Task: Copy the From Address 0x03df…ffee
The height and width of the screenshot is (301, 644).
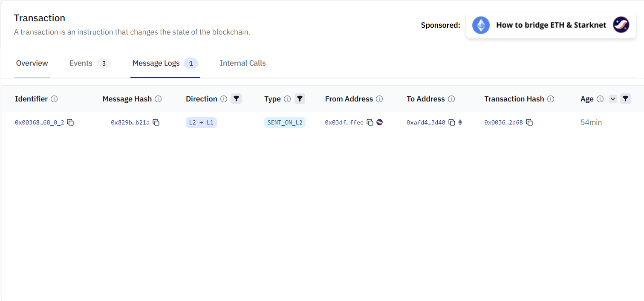Action: click(x=370, y=123)
